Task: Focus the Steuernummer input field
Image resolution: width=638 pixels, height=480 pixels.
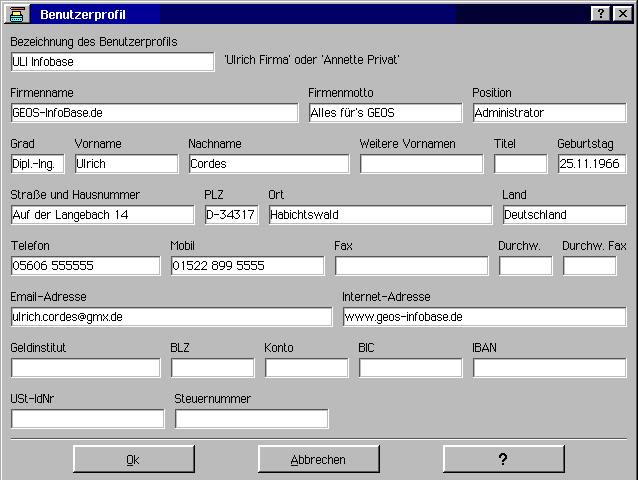Action: pyautogui.click(x=251, y=419)
